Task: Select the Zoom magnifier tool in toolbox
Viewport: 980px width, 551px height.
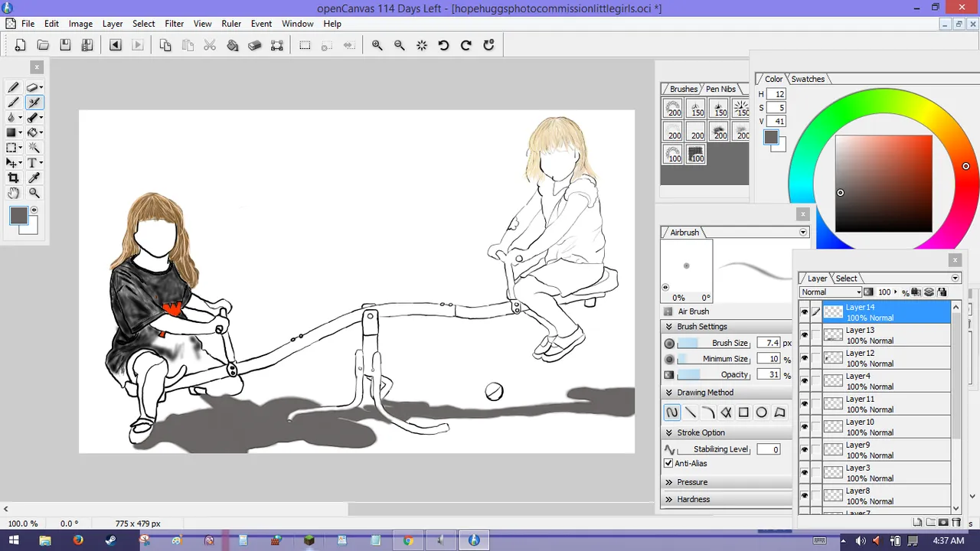Action: point(34,193)
